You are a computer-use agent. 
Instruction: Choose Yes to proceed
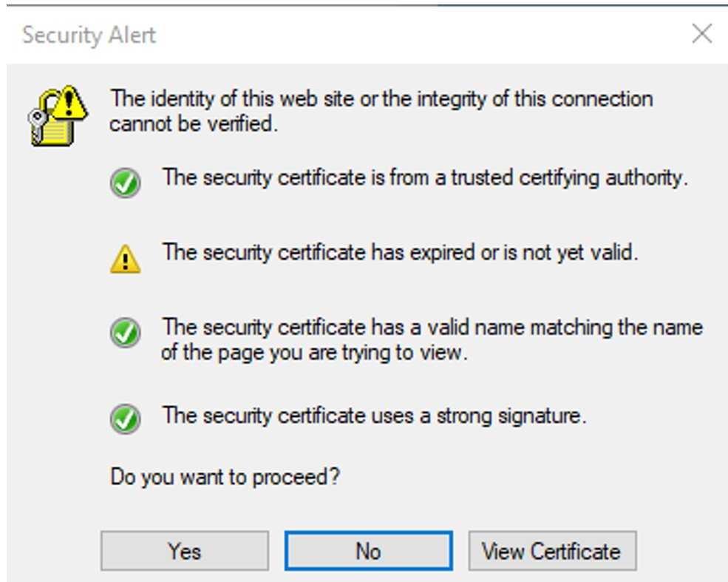(185, 552)
